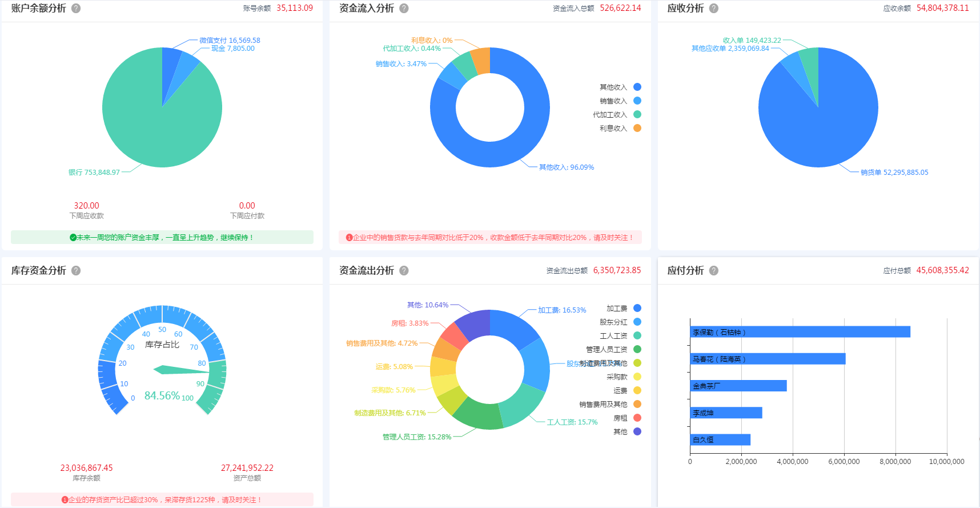Click 李保勤 bar in payables chart

tap(800, 332)
